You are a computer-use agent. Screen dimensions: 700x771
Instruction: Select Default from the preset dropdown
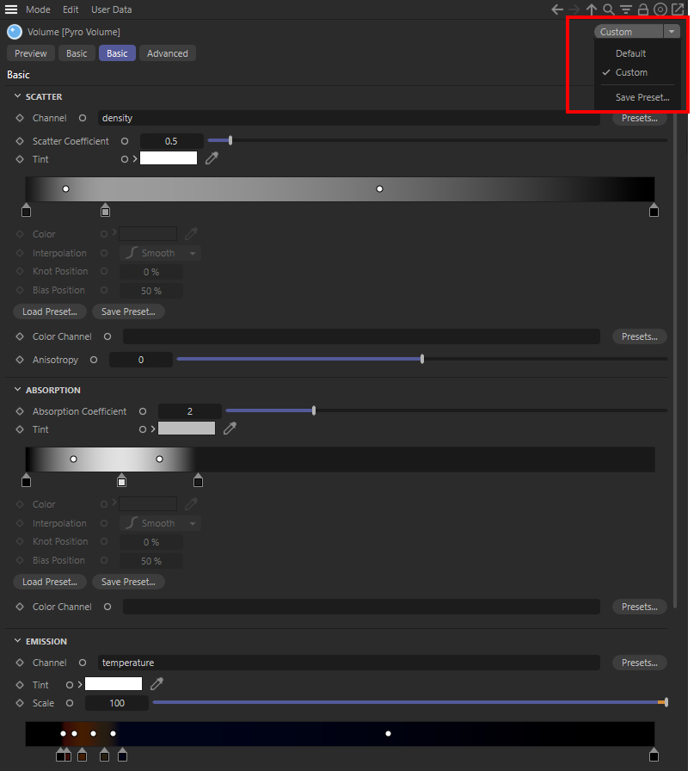[630, 53]
